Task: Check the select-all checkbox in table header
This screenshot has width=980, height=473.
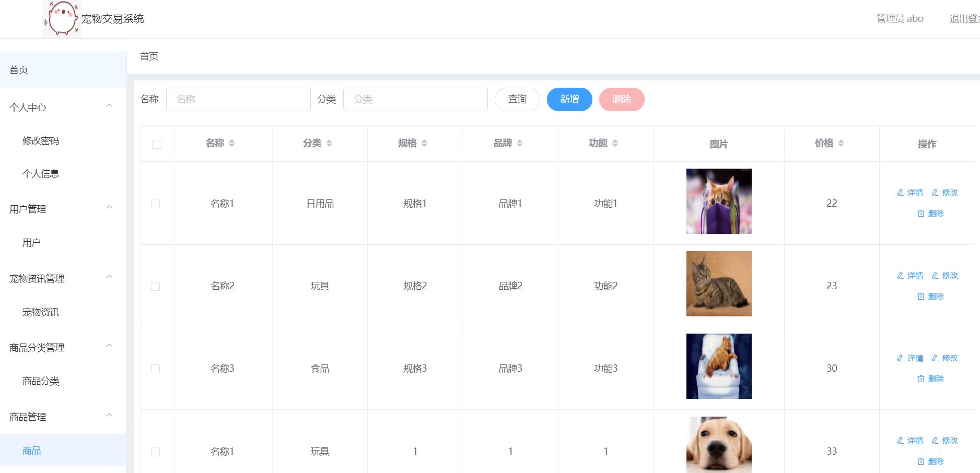Action: (156, 144)
